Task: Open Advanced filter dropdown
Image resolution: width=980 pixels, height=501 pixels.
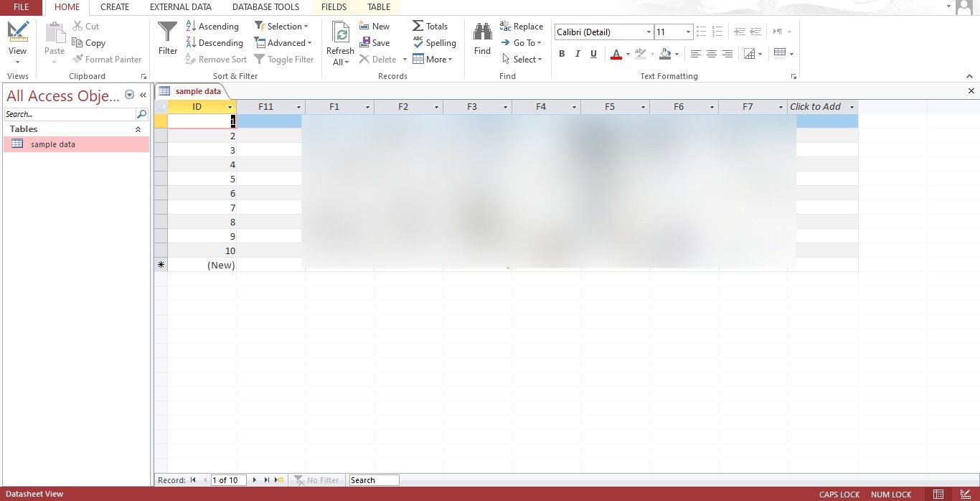Action: [283, 42]
